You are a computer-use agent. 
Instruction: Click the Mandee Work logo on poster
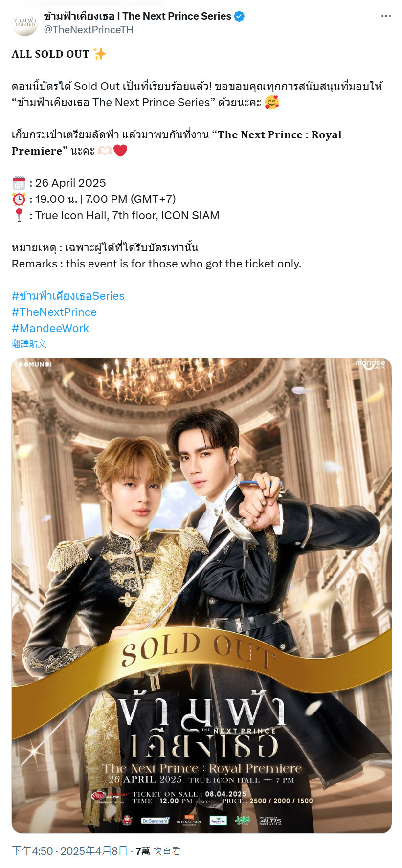tap(370, 364)
